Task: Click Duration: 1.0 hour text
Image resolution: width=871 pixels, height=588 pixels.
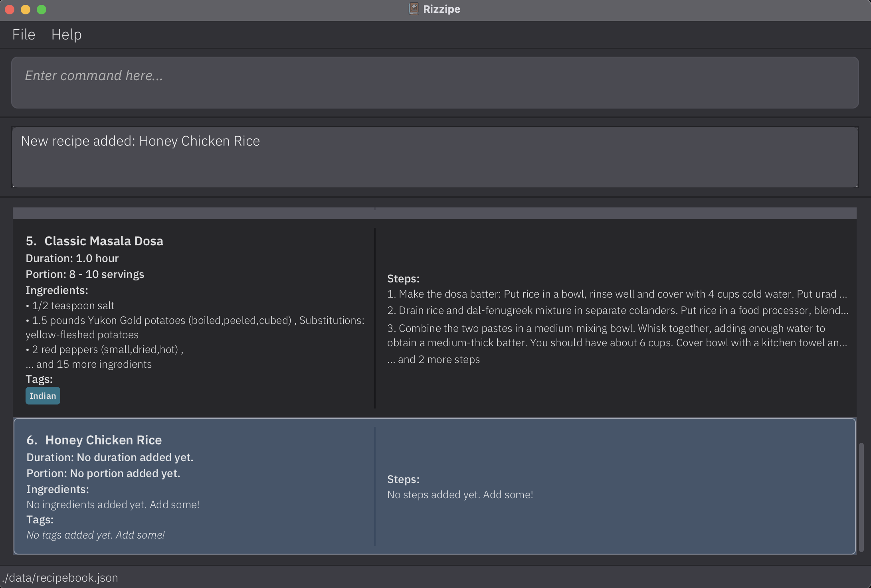Action: tap(72, 258)
